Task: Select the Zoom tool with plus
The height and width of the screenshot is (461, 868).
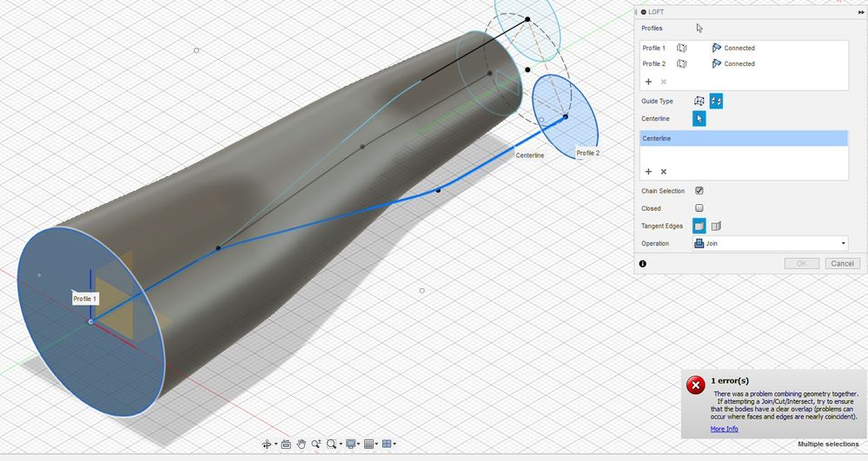Action: point(316,444)
